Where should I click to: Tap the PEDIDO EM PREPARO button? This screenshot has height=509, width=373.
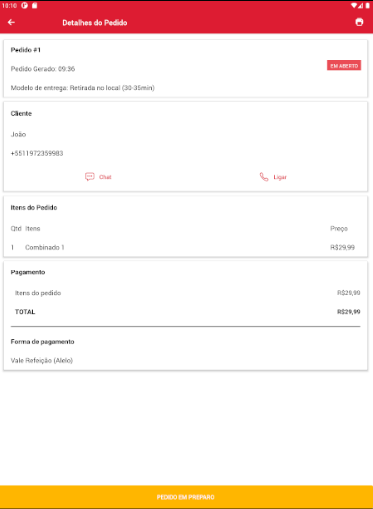click(186, 497)
